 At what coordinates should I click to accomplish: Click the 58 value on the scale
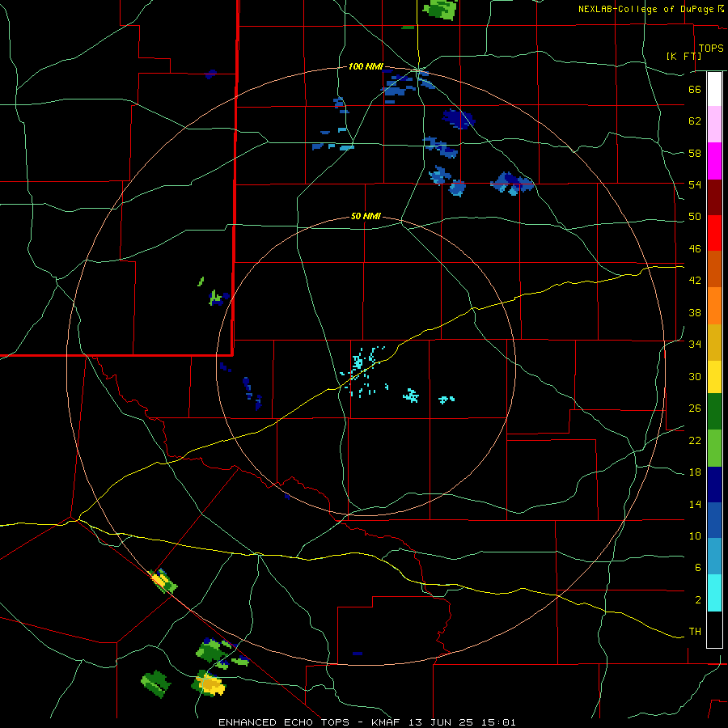click(x=695, y=153)
